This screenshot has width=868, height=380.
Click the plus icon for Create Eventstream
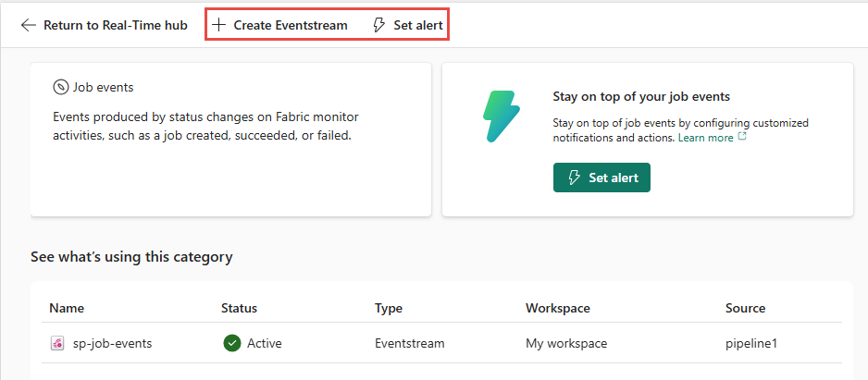click(x=218, y=25)
